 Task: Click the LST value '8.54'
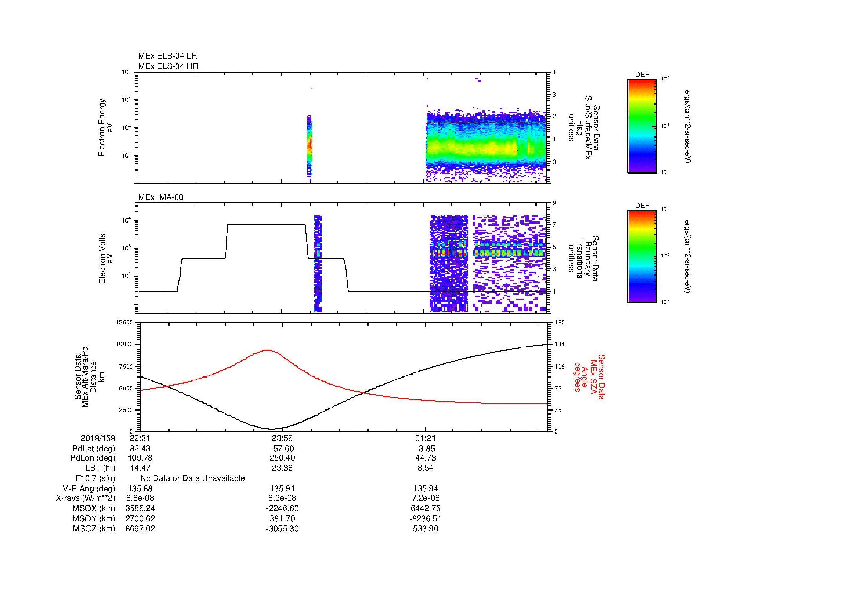(426, 468)
